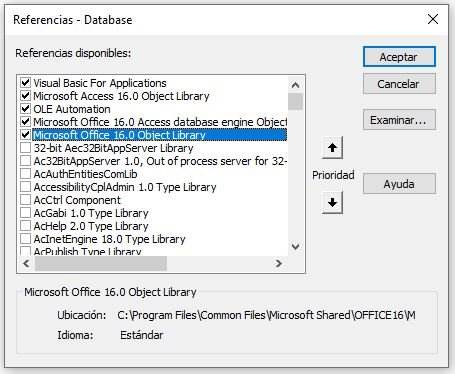The width and height of the screenshot is (455, 374).
Task: Click the Idioma value Estándar
Action: [141, 335]
